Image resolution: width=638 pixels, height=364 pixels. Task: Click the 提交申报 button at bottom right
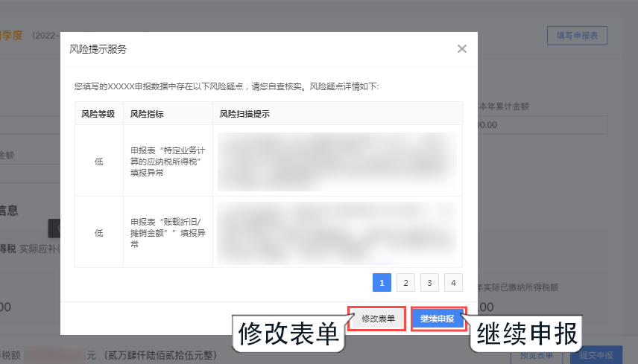pos(596,355)
